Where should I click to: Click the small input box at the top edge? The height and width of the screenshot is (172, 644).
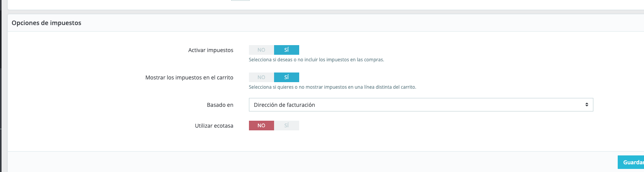click(x=240, y=0)
